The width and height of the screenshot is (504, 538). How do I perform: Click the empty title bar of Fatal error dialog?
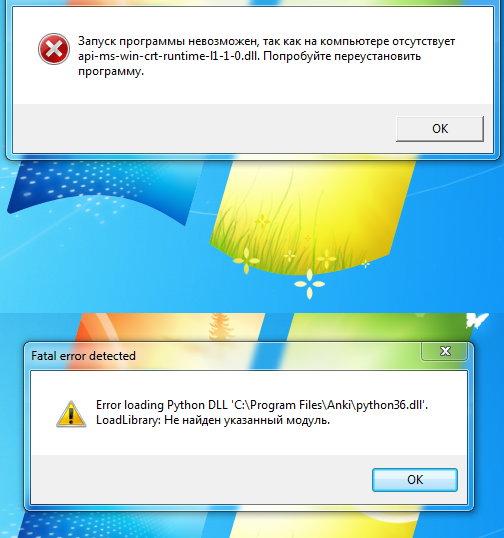pyautogui.click(x=278, y=356)
